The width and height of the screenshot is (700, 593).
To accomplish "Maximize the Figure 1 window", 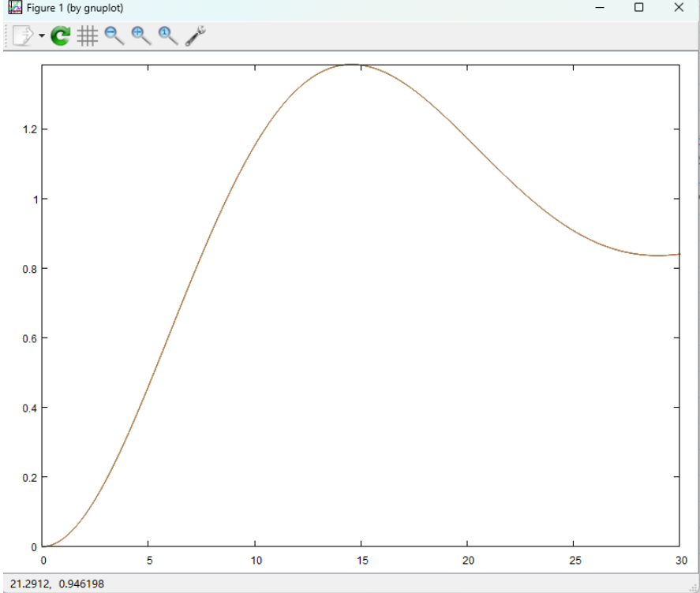I will [x=639, y=8].
